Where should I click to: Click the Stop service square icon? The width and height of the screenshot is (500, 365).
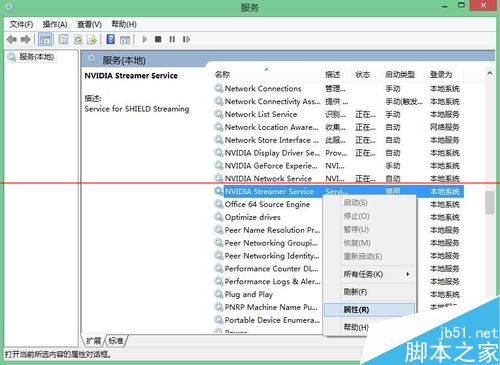[x=158, y=39]
